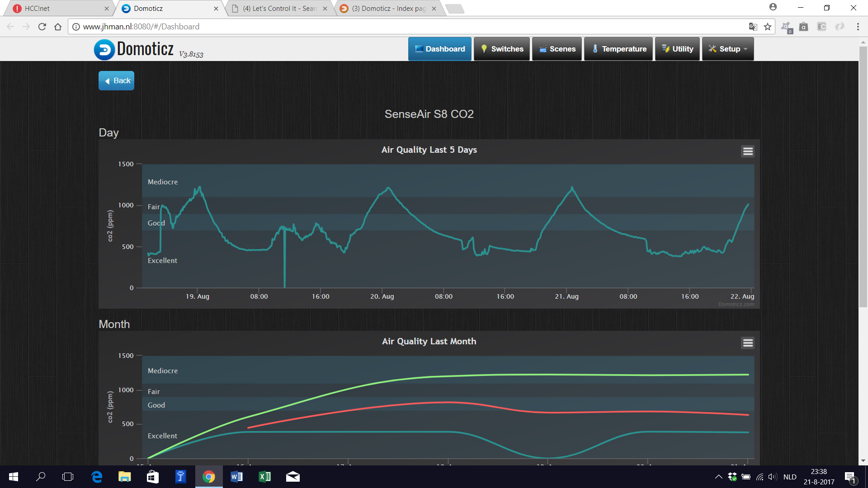The width and height of the screenshot is (868, 488).
Task: Show hidden system tray icons
Action: [718, 477]
